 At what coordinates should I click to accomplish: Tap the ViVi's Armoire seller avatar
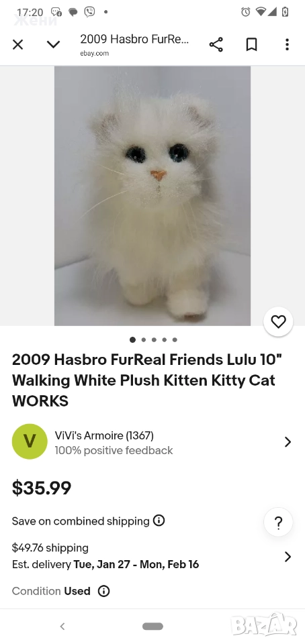(30, 441)
